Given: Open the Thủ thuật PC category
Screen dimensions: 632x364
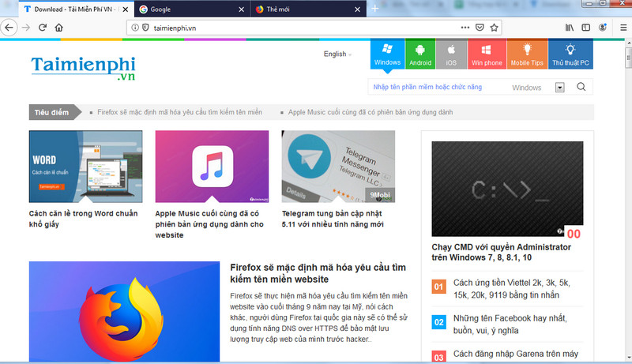Looking at the screenshot, I should pos(570,54).
